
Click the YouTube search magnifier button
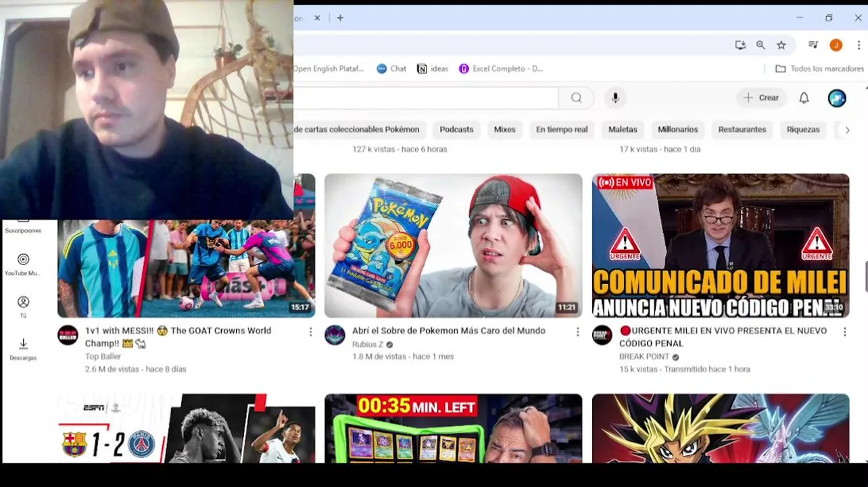577,98
